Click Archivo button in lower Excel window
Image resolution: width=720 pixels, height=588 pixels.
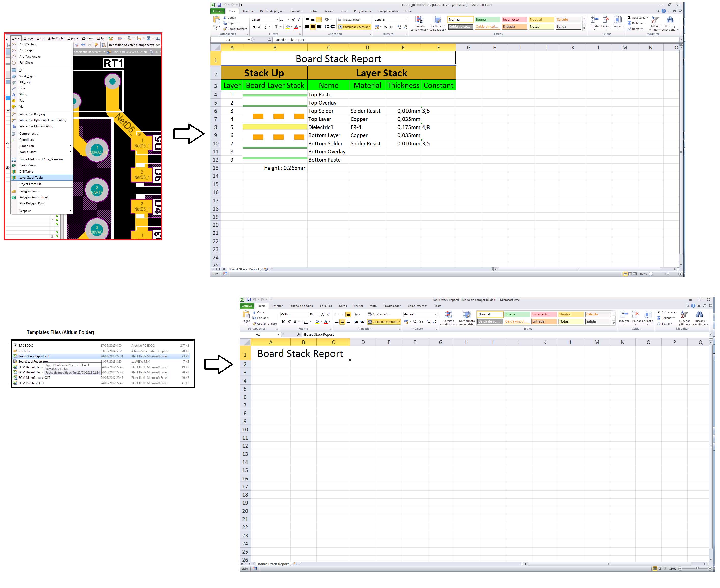pyautogui.click(x=247, y=306)
